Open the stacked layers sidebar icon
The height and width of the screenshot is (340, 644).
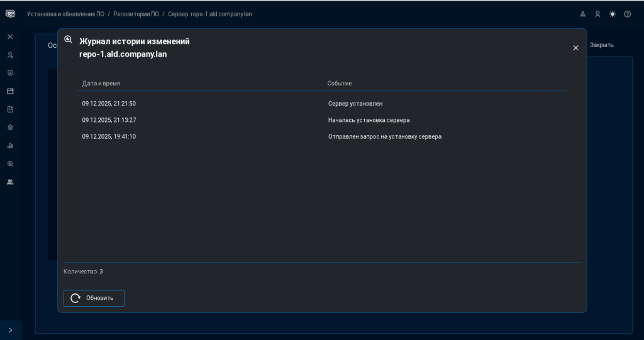tap(10, 128)
